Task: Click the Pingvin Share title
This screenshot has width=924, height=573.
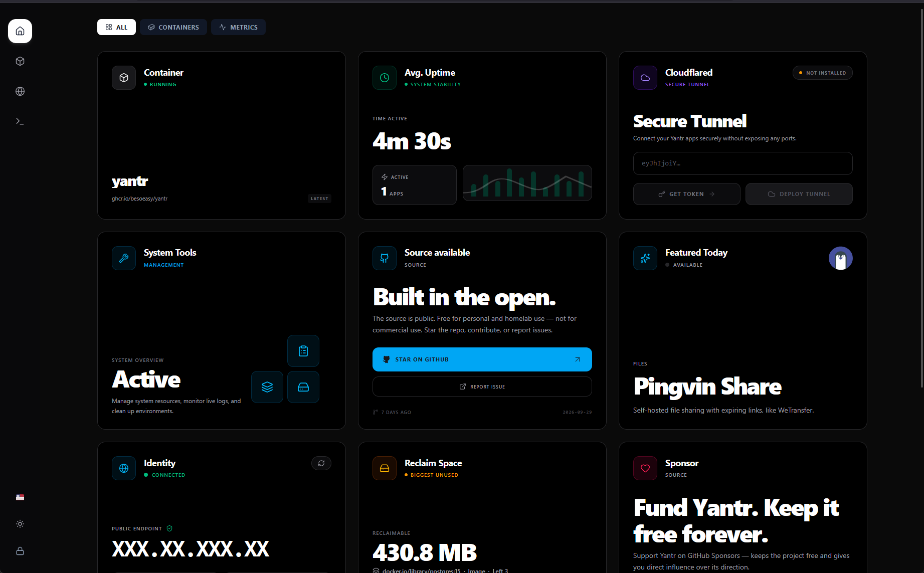Action: click(x=707, y=387)
